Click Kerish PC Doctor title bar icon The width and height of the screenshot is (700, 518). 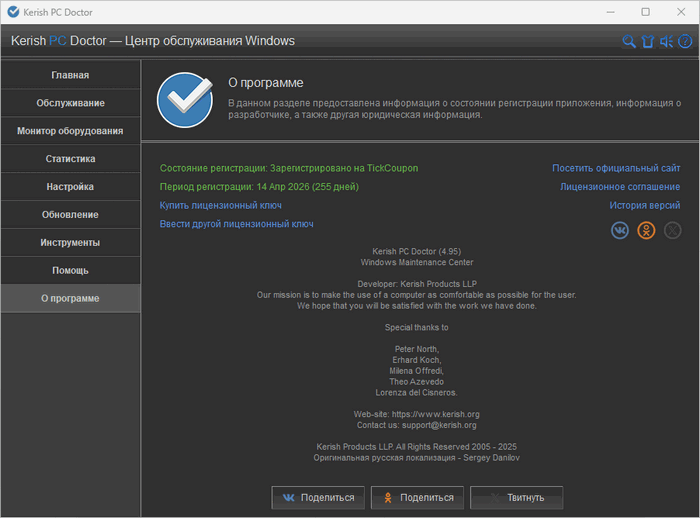point(13,12)
